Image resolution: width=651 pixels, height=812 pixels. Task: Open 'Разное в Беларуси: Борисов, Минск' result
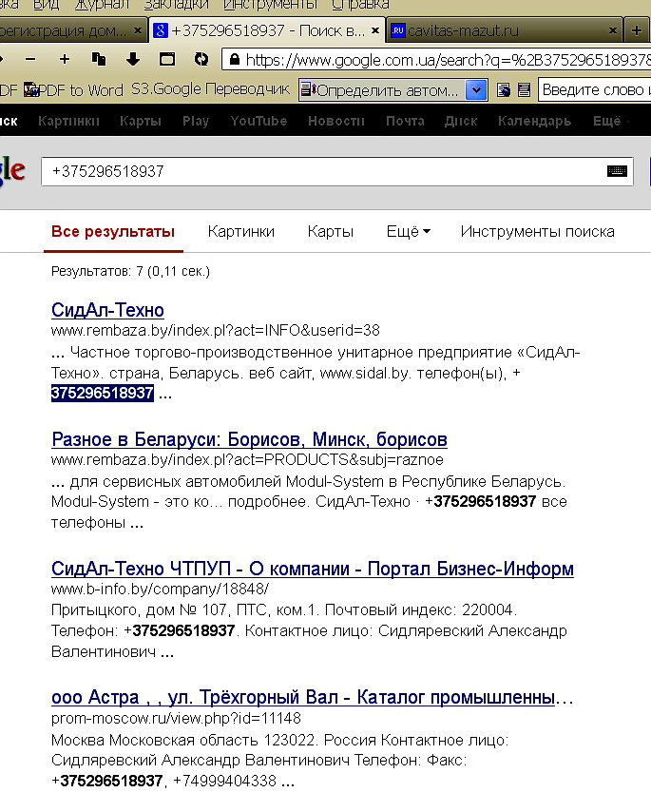pyautogui.click(x=249, y=439)
